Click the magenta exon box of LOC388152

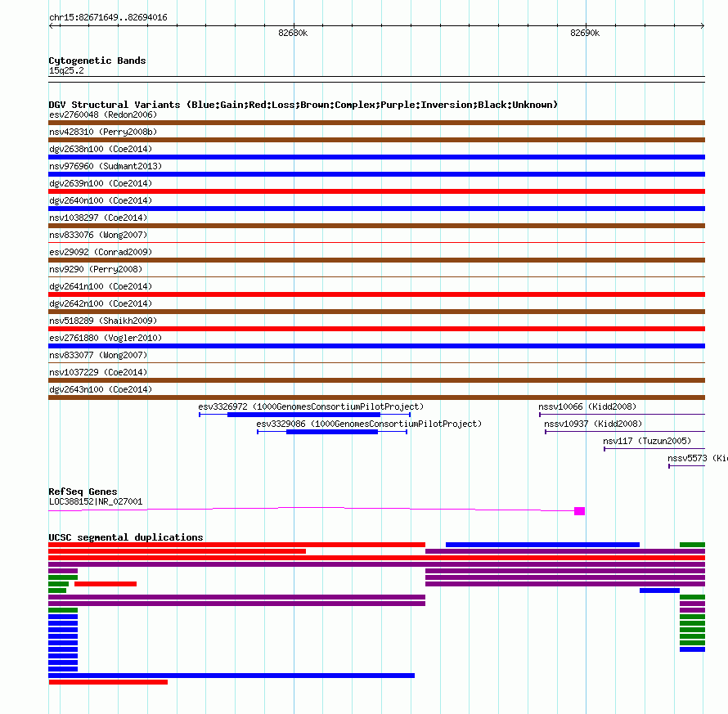coord(579,511)
